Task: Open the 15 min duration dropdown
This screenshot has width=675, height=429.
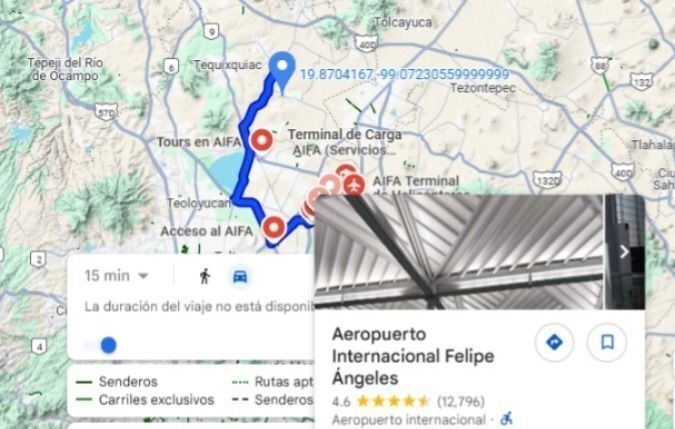Action: pyautogui.click(x=116, y=275)
